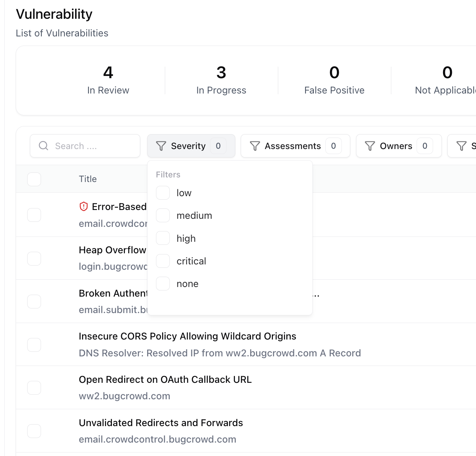476x456 pixels.
Task: Toggle the select-all checkbox in the table header
Action: pos(34,179)
